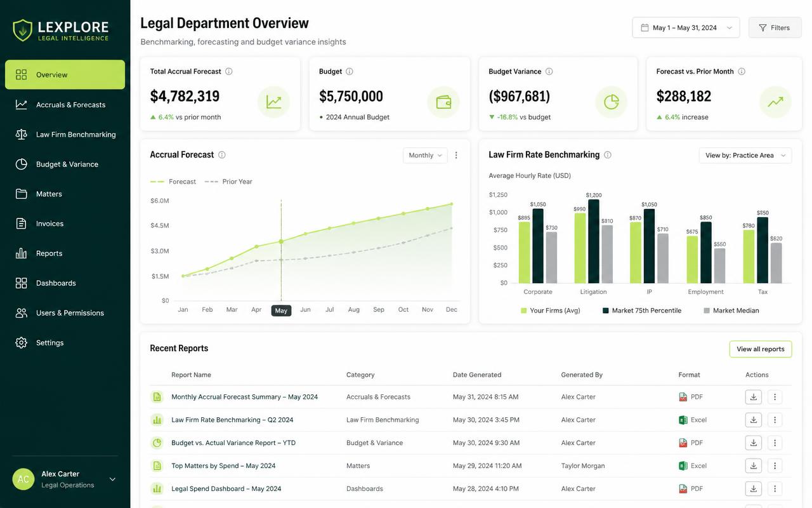Viewport: 812px width, 508px height.
Task: Click upward trend icon in Forecast vs. Prior card
Action: [775, 102]
